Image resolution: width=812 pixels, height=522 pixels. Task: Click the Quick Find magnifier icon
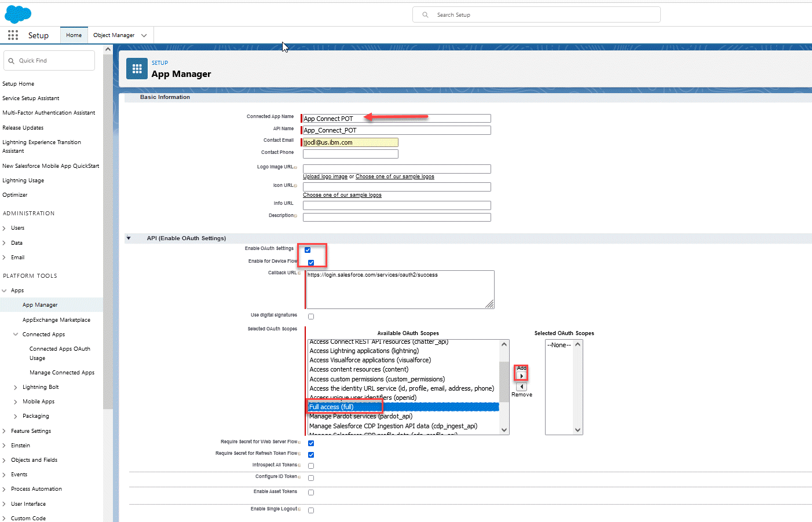(11, 61)
